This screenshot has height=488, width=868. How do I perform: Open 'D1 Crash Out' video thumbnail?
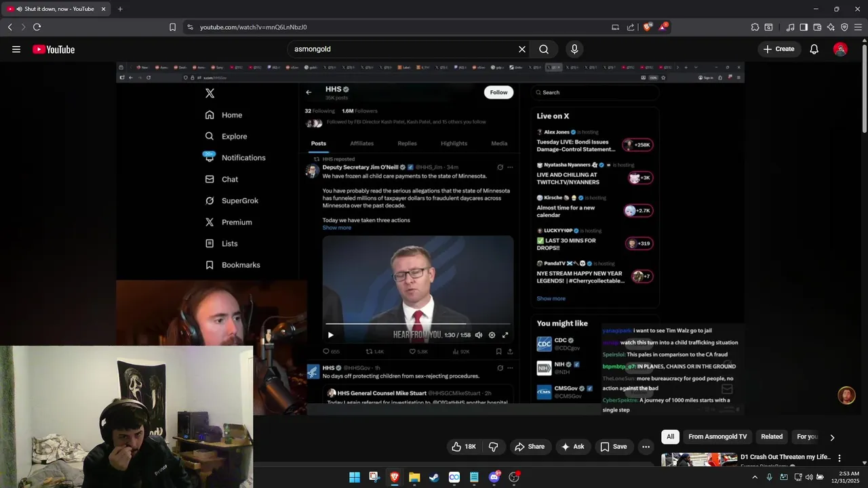[699, 460]
